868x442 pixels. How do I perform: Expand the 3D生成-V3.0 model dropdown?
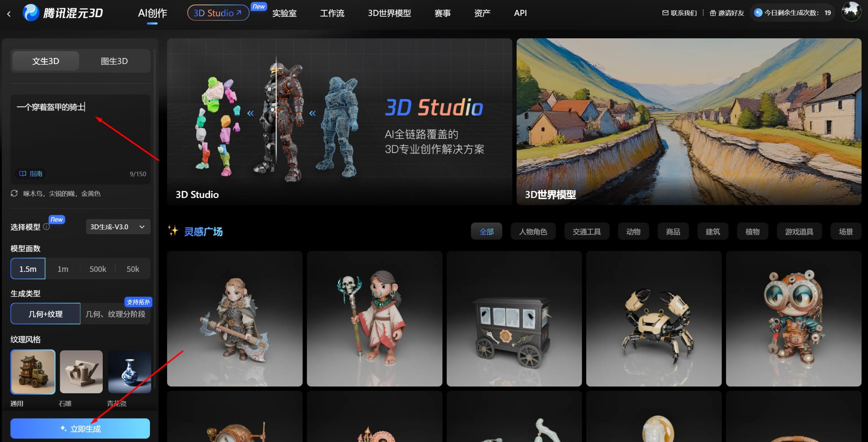117,227
